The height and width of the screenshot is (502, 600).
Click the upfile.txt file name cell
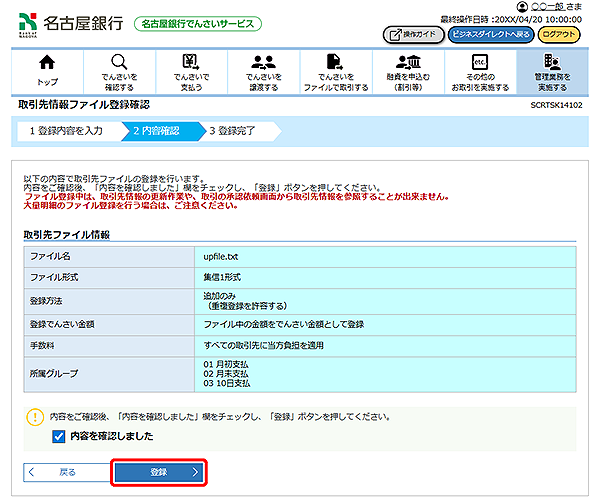[x=386, y=257]
